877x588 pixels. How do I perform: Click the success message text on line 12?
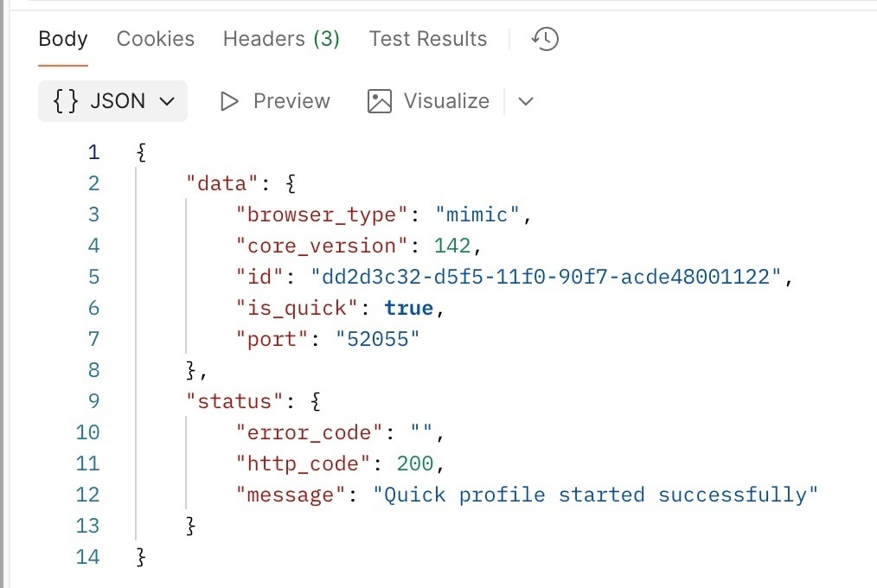click(597, 495)
